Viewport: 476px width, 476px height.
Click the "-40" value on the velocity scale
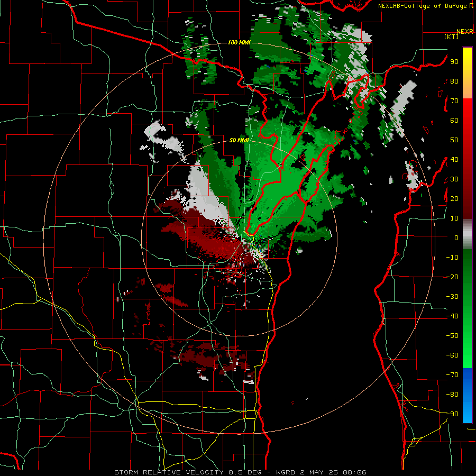tap(452, 316)
